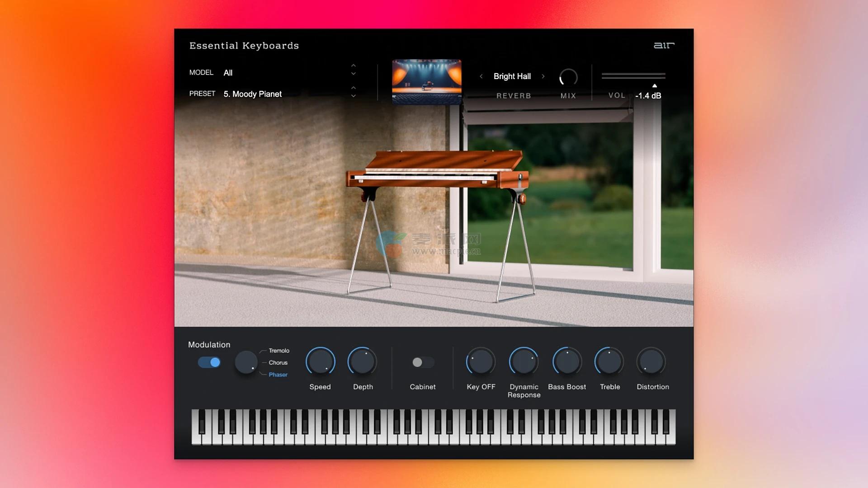Select the Tremolo modulation mode
This screenshot has height=488, width=868.
pyautogui.click(x=279, y=351)
